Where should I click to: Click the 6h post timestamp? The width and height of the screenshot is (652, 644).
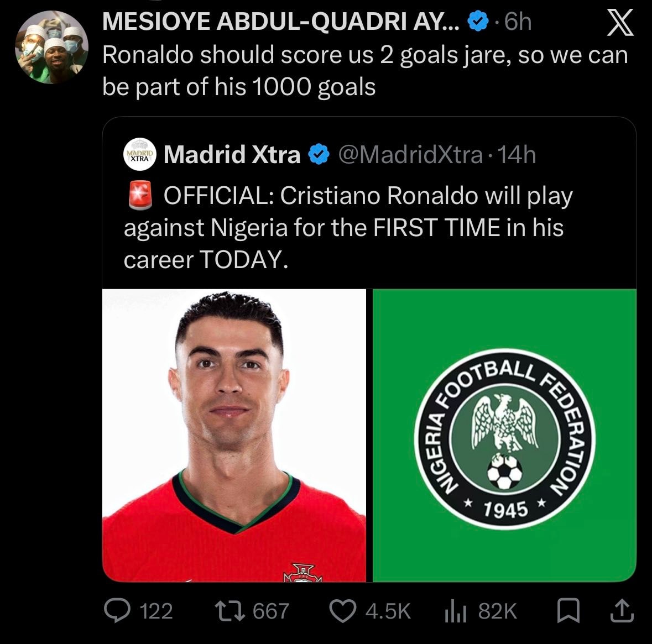[x=518, y=22]
